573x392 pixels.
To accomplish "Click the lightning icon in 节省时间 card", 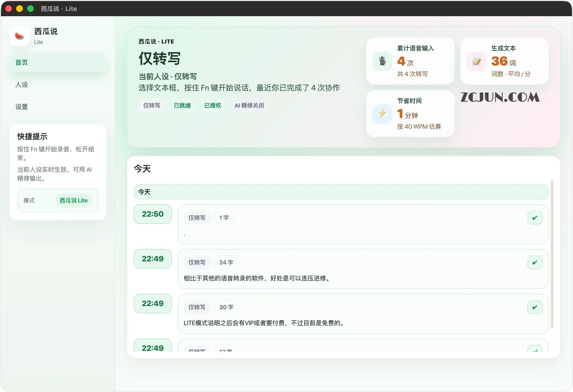I will 382,114.
